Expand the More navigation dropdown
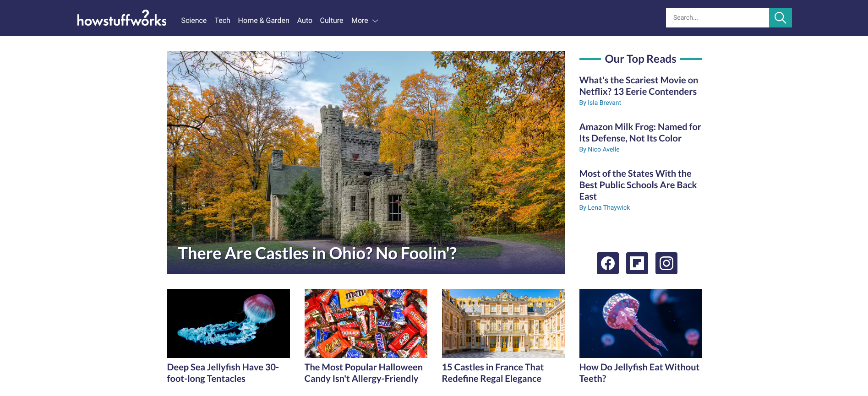 tap(365, 21)
